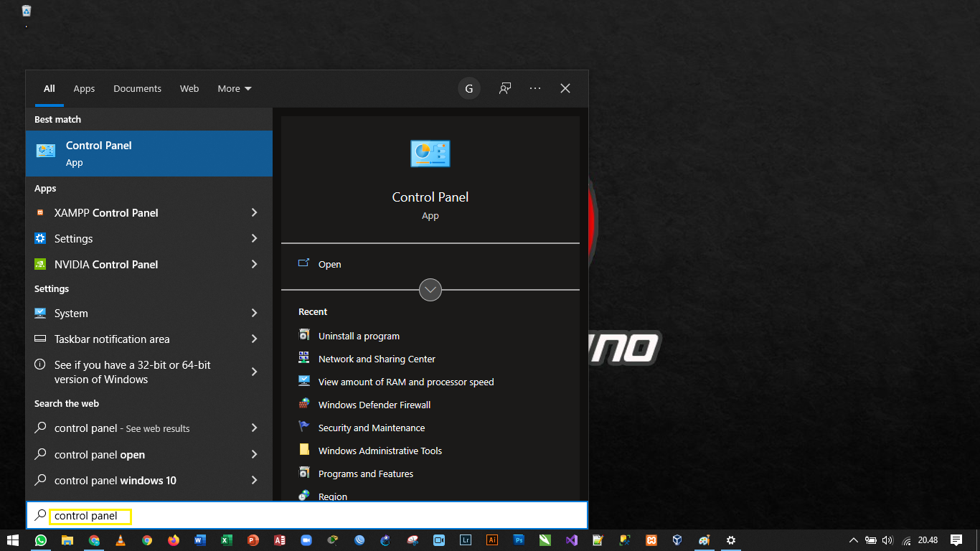Expand the Taskbar notification area arrow
Image resolution: width=980 pixels, height=551 pixels.
255,339
